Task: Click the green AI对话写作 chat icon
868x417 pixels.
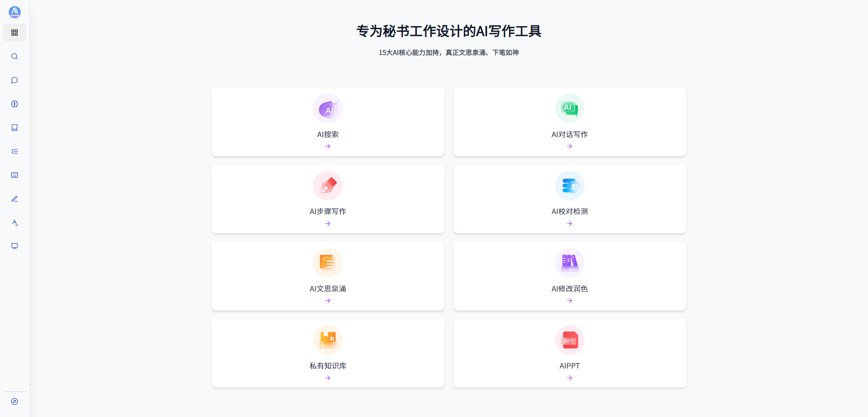Action: point(570,109)
